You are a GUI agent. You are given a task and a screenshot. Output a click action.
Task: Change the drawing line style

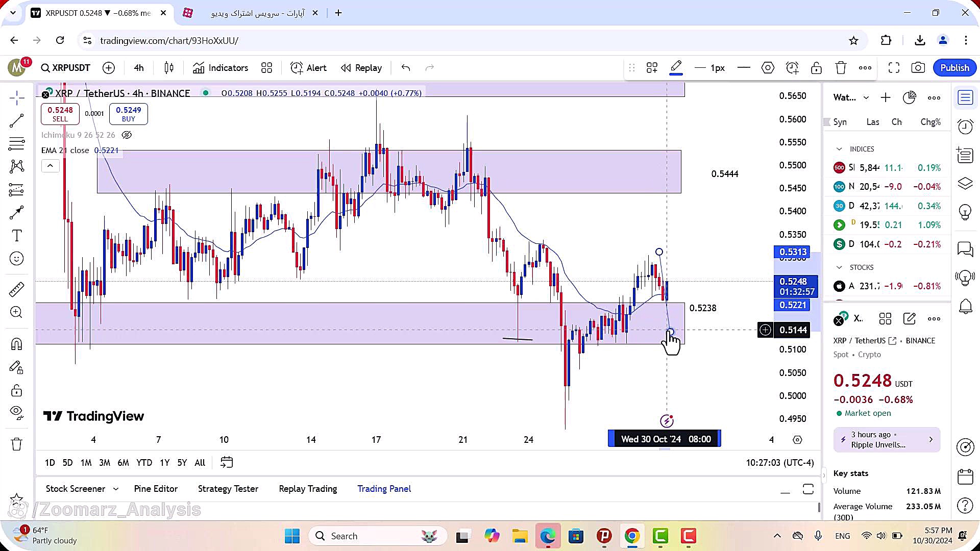pos(744,68)
